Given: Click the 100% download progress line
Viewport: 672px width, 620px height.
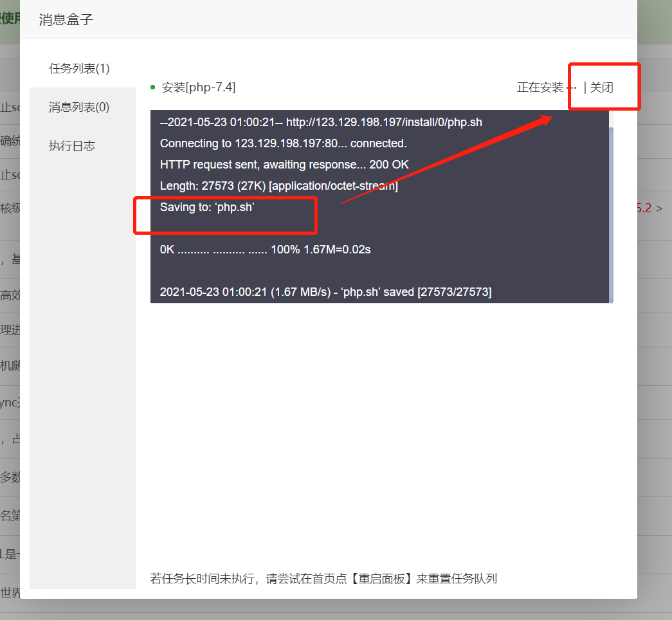Looking at the screenshot, I should (265, 249).
